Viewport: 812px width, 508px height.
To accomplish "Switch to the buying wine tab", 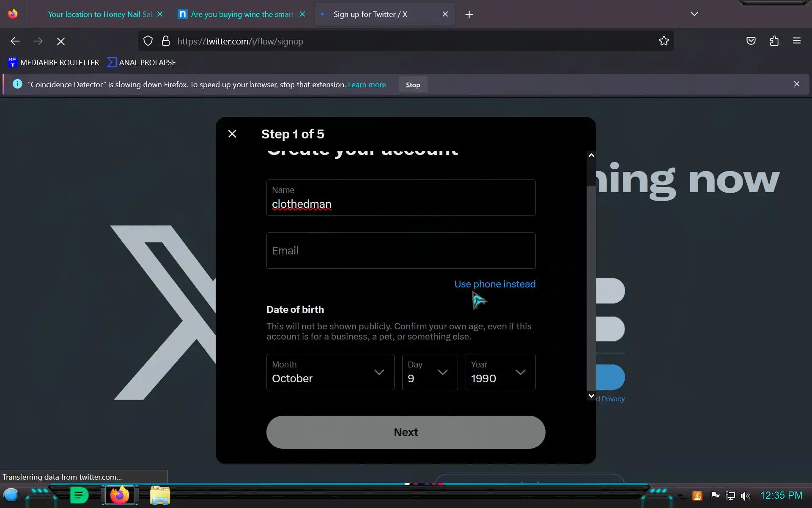I will point(242,14).
